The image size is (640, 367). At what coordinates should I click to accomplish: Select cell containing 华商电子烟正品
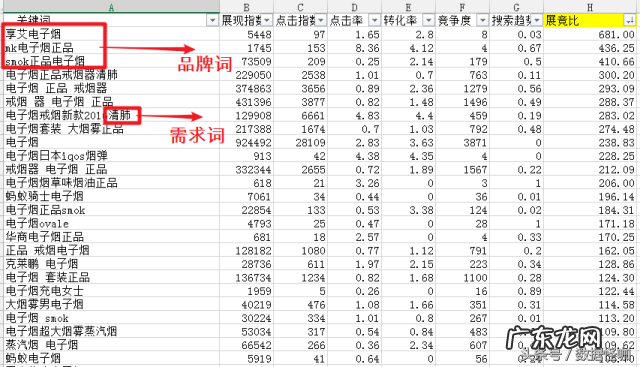111,237
